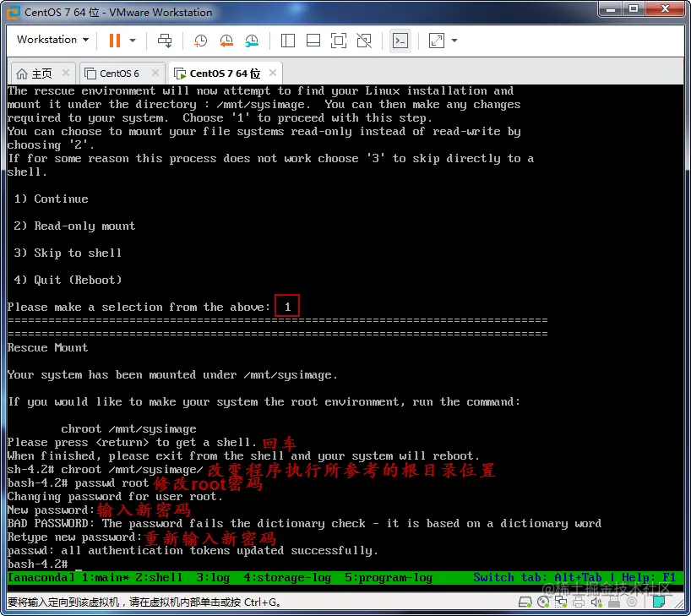Click the '1) Continue' option text

51,199
